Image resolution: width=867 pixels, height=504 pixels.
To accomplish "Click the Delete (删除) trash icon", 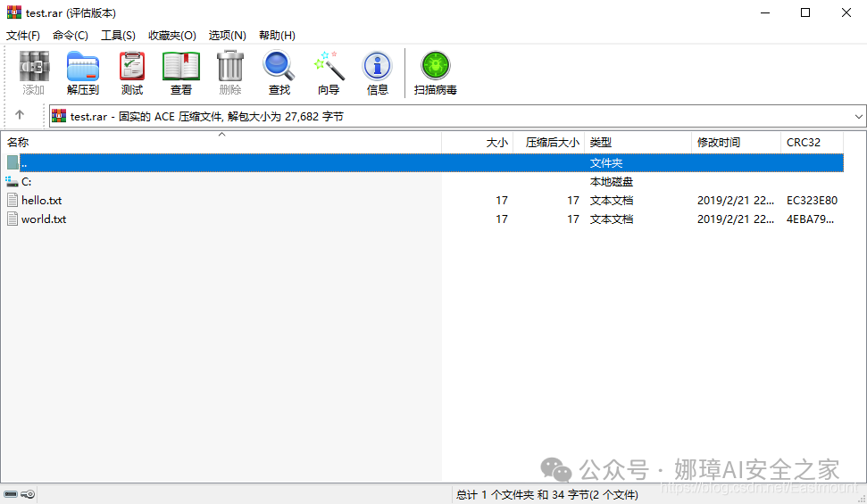I will [230, 66].
